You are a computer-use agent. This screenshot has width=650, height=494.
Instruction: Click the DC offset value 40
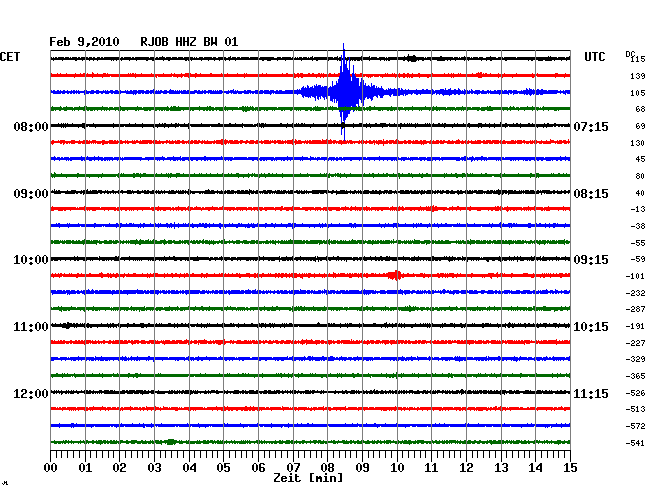[640, 193]
